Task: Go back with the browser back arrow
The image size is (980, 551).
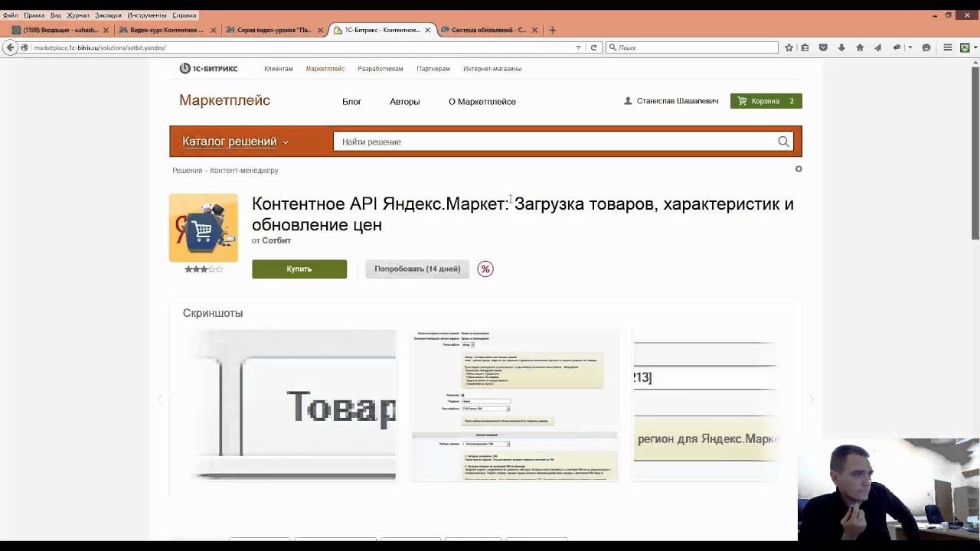Action: [10, 47]
